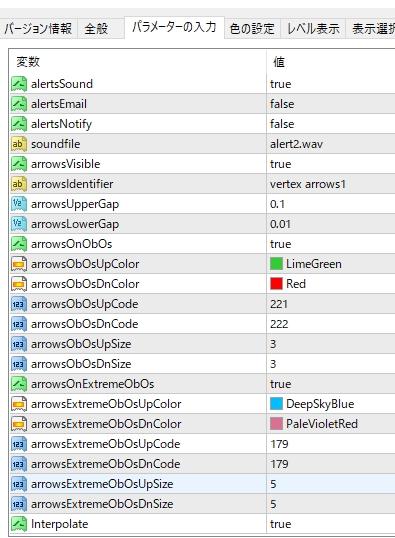Image resolution: width=395 pixels, height=538 pixels.
Task: Select the alertsSound value true
Action: (280, 84)
